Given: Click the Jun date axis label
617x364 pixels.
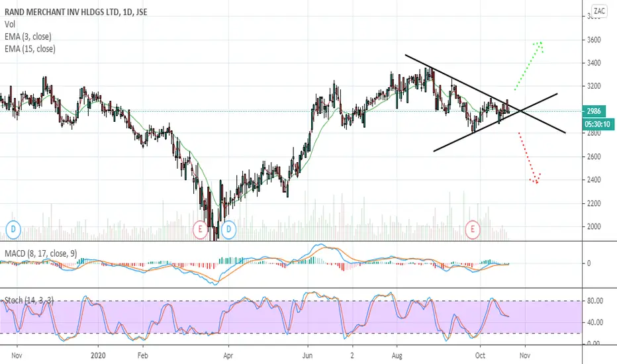Looking at the screenshot, I should coord(307,356).
